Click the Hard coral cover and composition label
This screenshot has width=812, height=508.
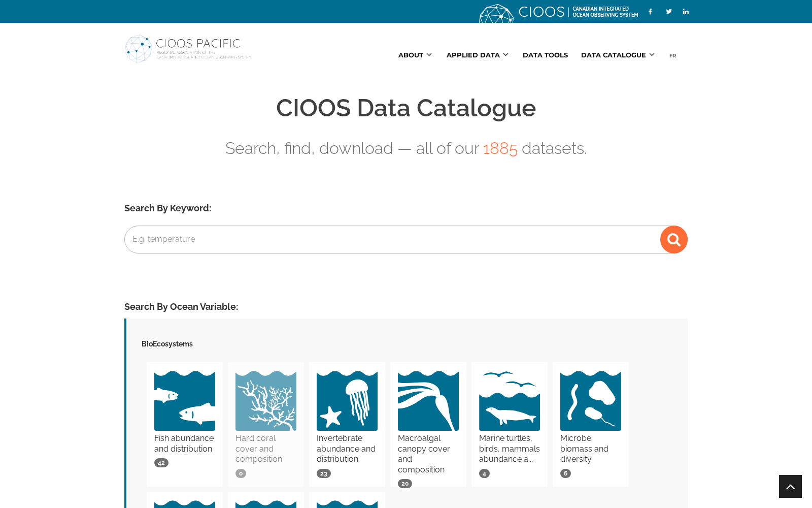click(259, 449)
